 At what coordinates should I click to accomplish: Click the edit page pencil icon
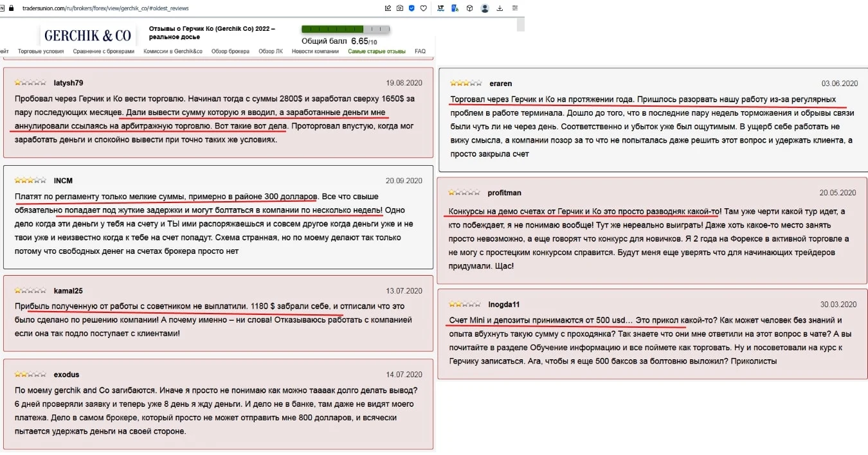click(x=388, y=8)
